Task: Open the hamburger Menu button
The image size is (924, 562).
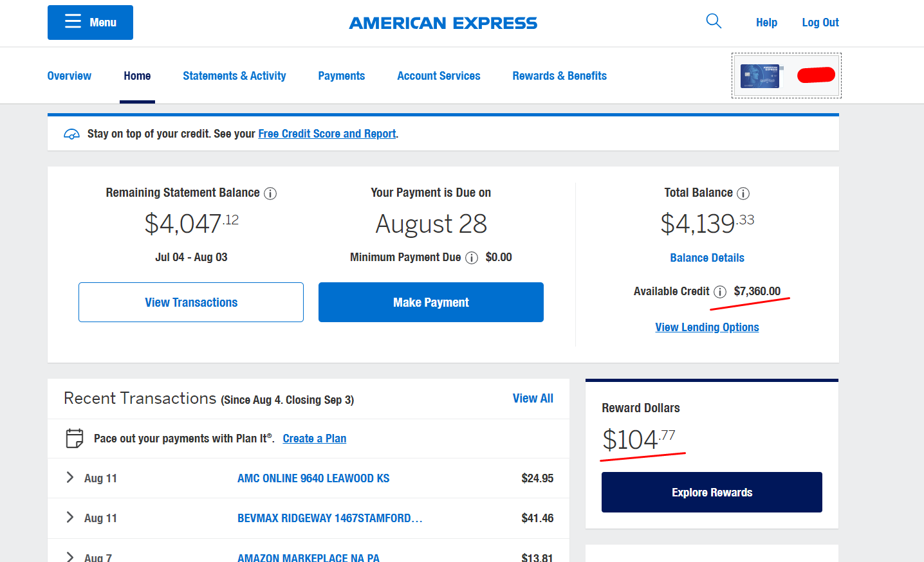Action: point(90,23)
